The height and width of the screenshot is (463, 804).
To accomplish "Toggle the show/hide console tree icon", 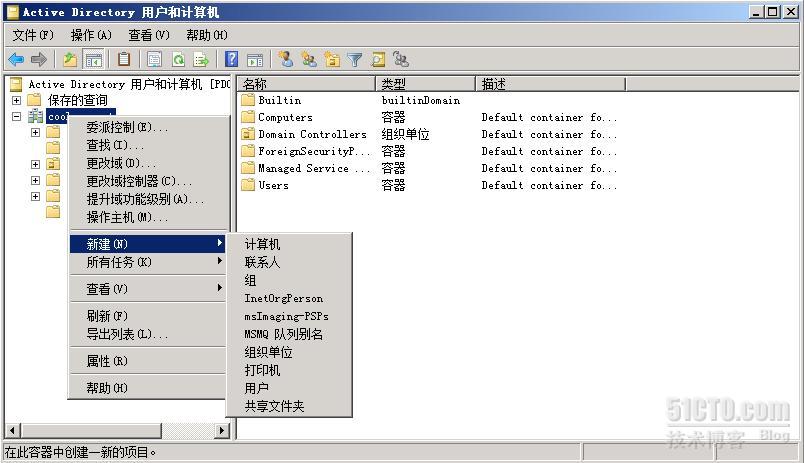I will (93, 59).
